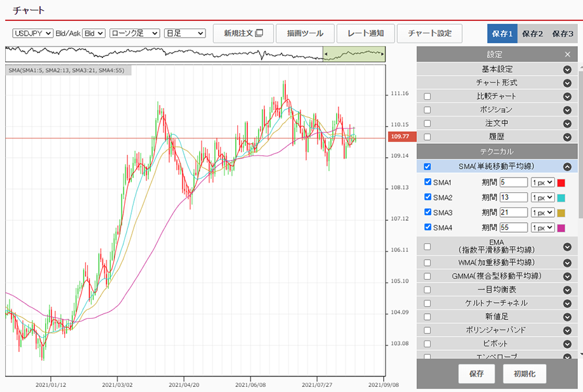The image size is (583, 392).
Task: Enable the 比較チャート checkbox
Action: [427, 97]
